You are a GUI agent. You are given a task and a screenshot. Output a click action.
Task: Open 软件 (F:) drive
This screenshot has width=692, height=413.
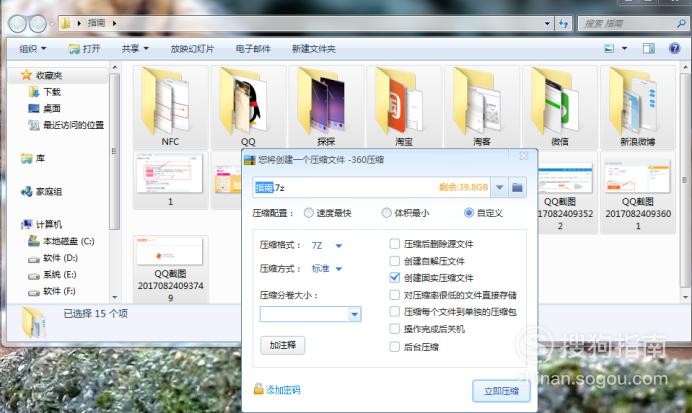(x=60, y=291)
